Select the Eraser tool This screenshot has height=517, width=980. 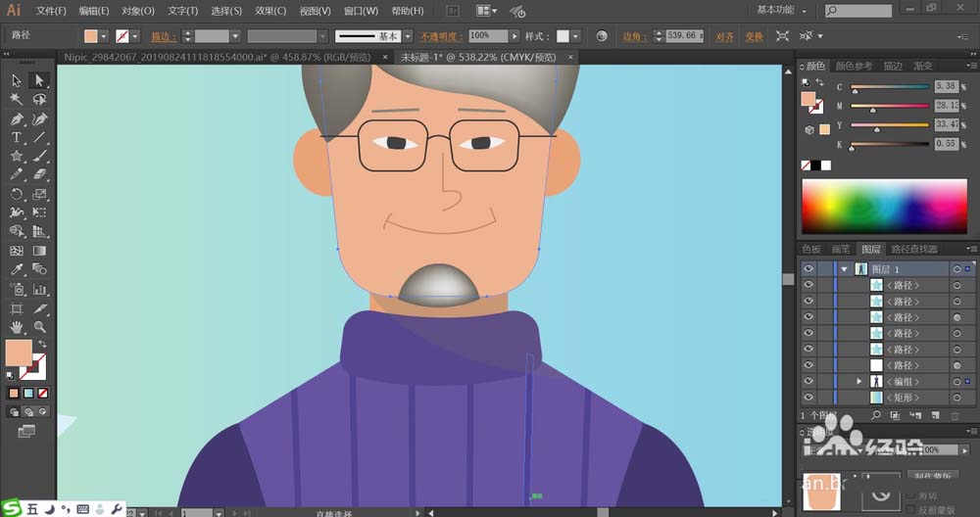(39, 175)
